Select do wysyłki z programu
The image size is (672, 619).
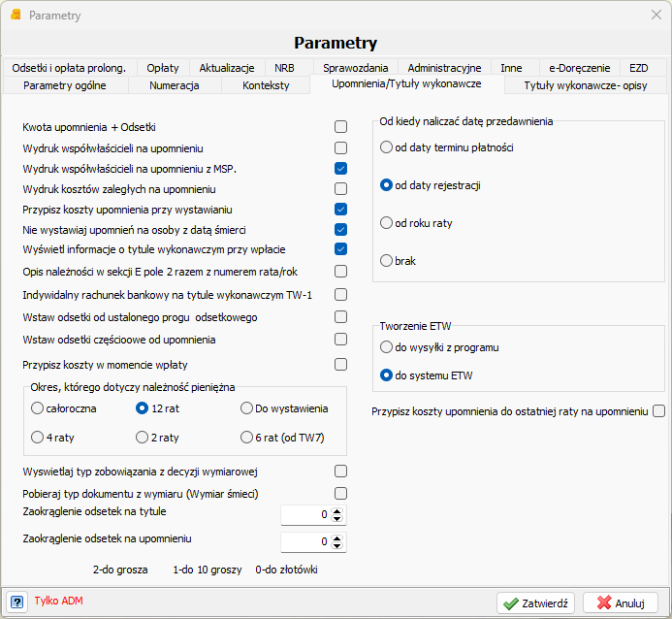point(386,347)
